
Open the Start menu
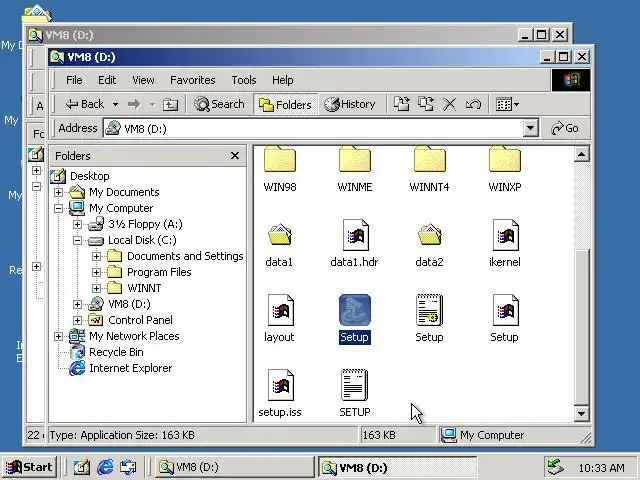pyautogui.click(x=29, y=467)
